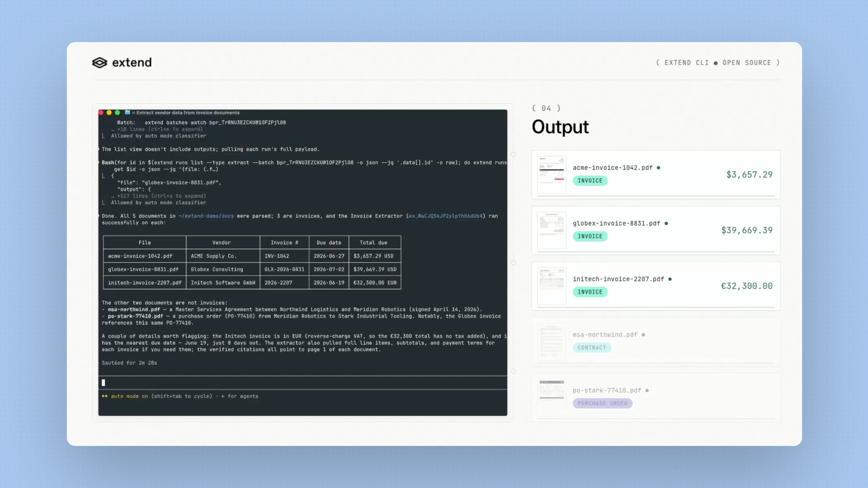Image resolution: width=868 pixels, height=488 pixels.
Task: Click the acme-invoice-1042.pdf file name in Output
Action: tap(613, 168)
